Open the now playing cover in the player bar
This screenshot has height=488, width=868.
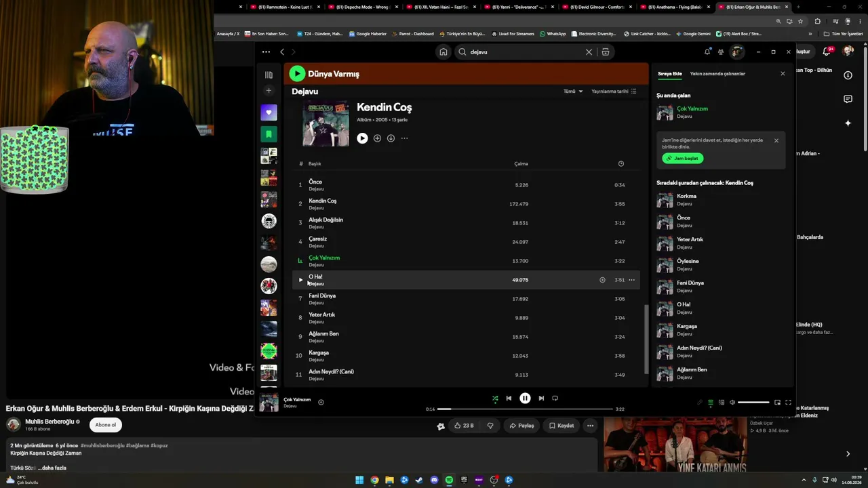(x=269, y=403)
